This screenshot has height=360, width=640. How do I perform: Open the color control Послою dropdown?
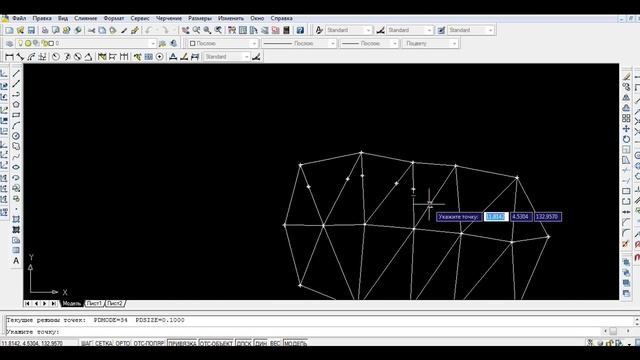point(223,43)
